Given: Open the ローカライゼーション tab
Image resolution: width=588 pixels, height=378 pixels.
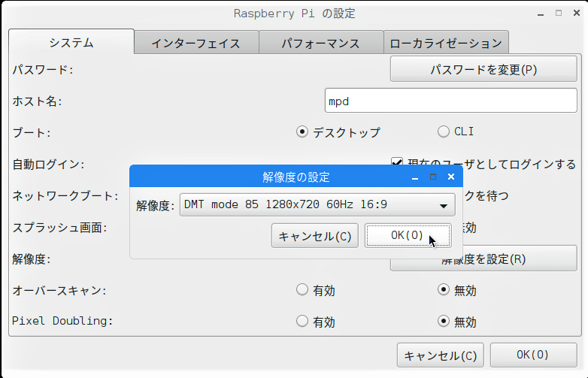Looking at the screenshot, I should pos(446,44).
